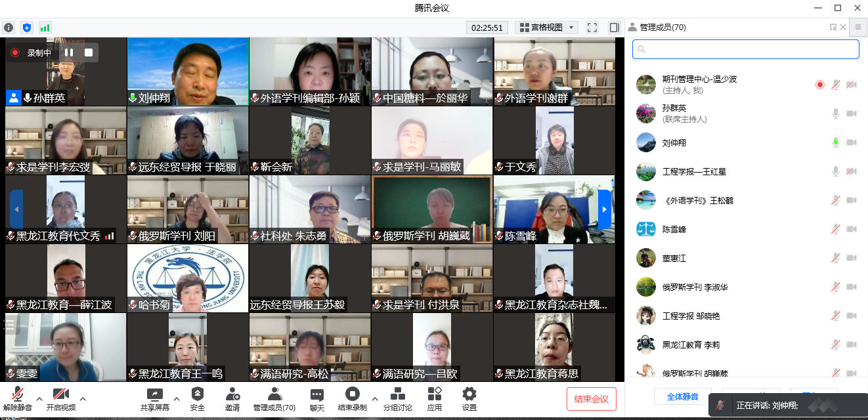
Task: Click the 全体静音 mute all button
Action: [x=682, y=396]
